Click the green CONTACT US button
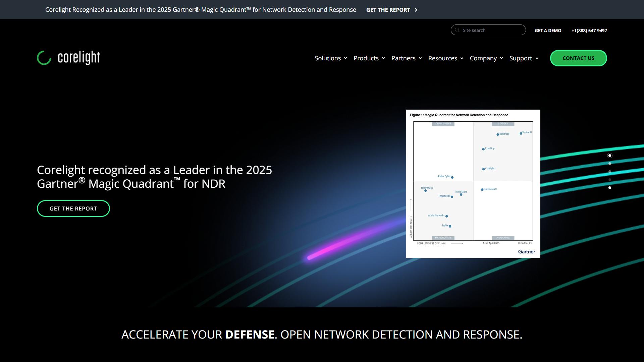This screenshot has width=644, height=362. [x=579, y=58]
